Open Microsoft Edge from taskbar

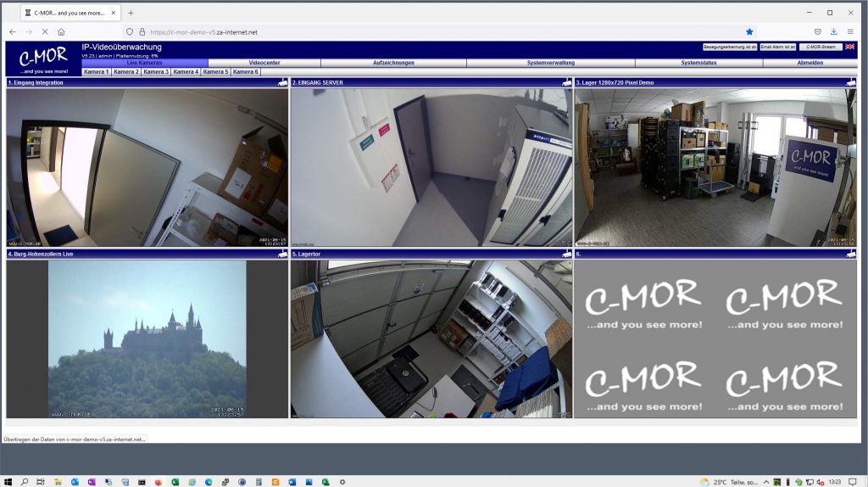209,482
